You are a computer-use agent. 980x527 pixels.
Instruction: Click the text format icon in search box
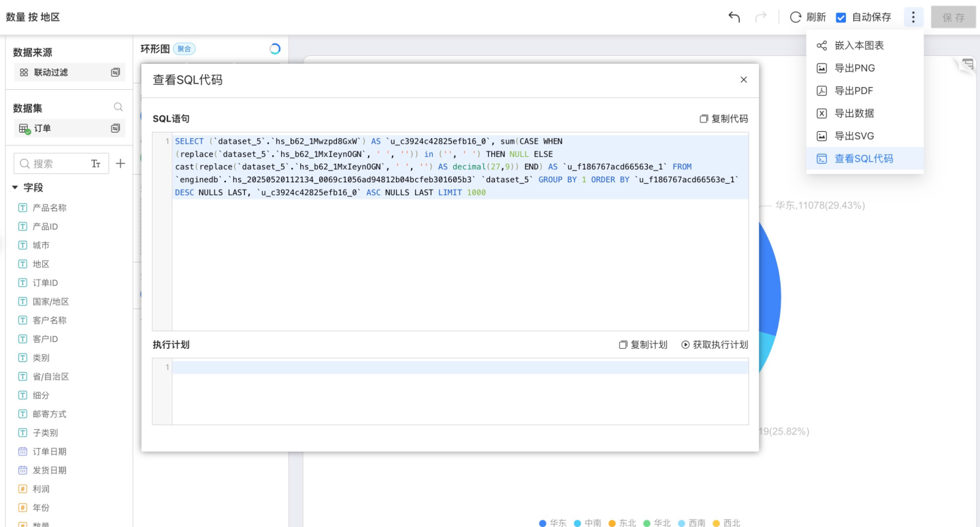click(96, 164)
